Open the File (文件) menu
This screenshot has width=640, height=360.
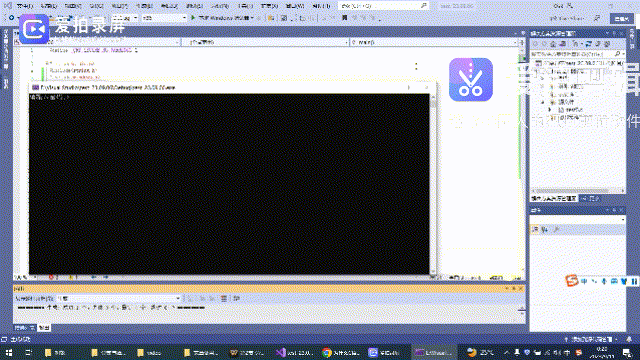[x=25, y=6]
